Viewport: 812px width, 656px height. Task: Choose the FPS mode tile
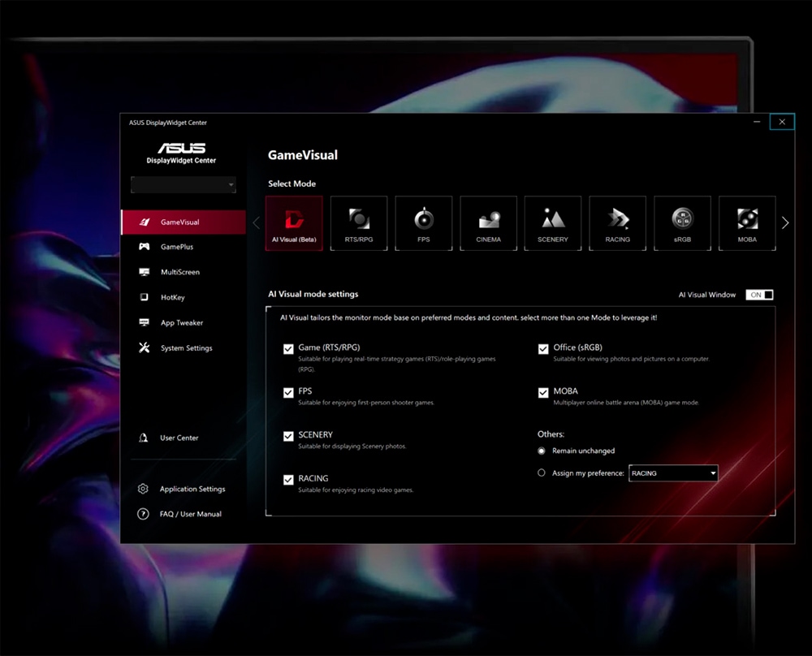(x=424, y=223)
